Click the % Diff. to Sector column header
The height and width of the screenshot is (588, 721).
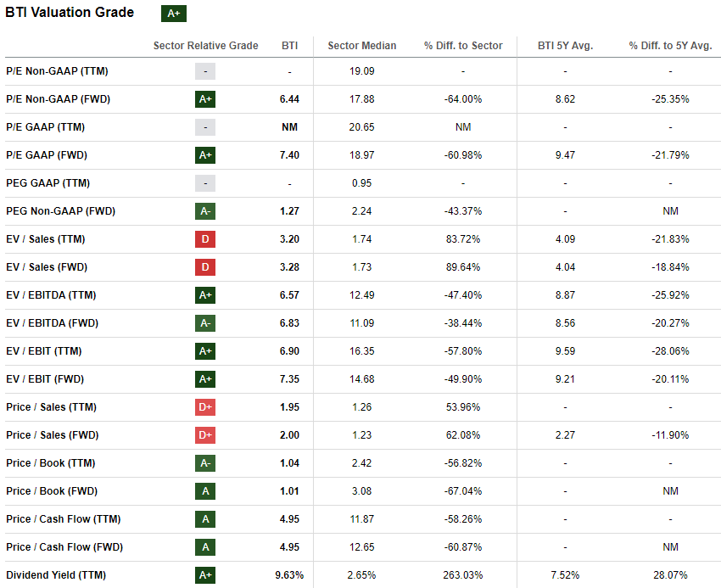(463, 46)
